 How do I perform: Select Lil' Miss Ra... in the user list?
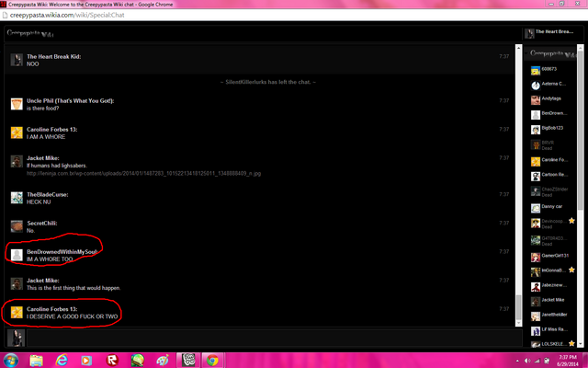550,330
